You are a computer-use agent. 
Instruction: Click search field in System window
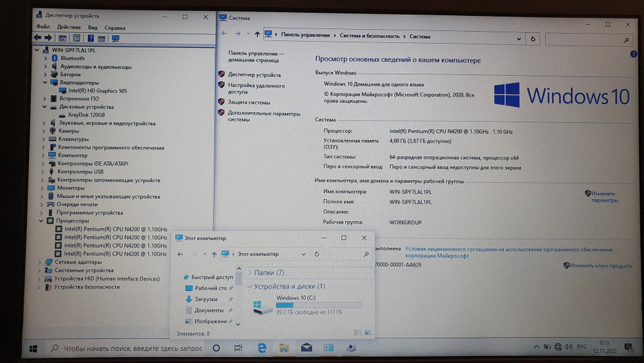[x=588, y=40]
